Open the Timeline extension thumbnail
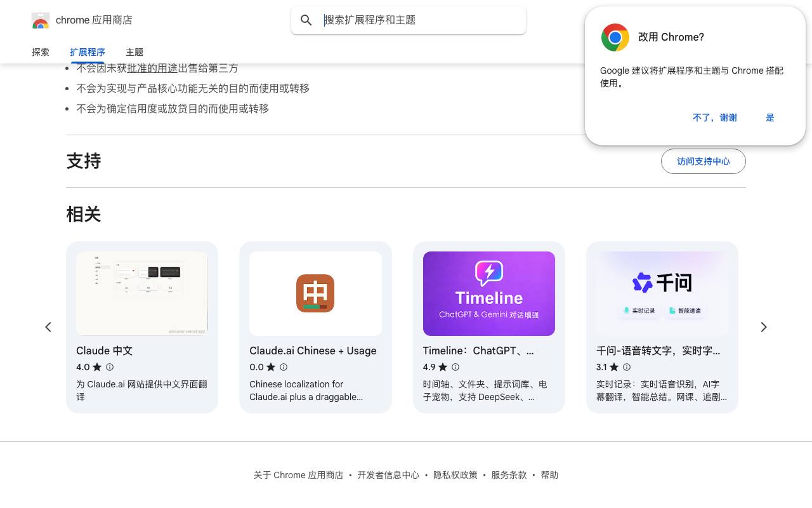This screenshot has height=508, width=812. pyautogui.click(x=489, y=293)
